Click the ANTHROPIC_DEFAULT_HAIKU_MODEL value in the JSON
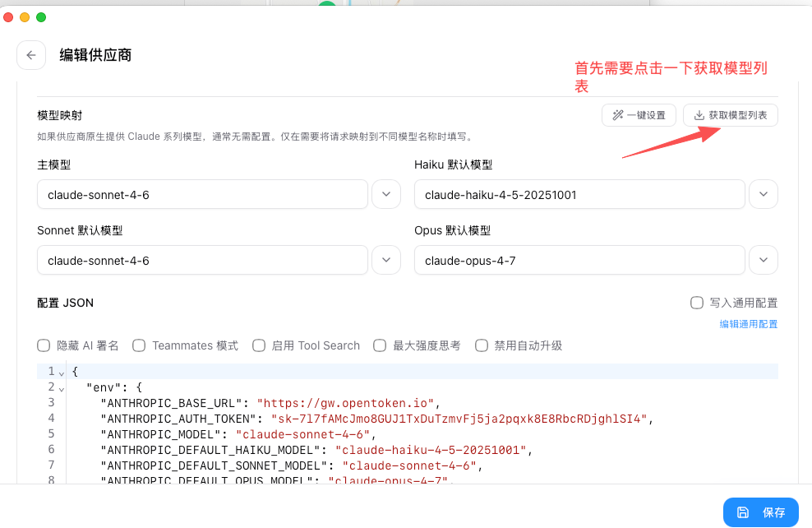Image resolution: width=812 pixels, height=528 pixels. (431, 450)
